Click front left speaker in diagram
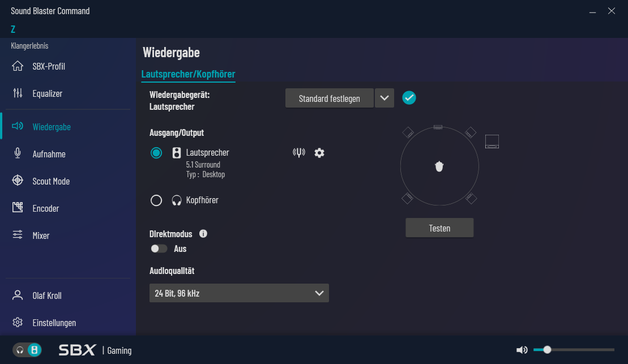 pos(408,132)
